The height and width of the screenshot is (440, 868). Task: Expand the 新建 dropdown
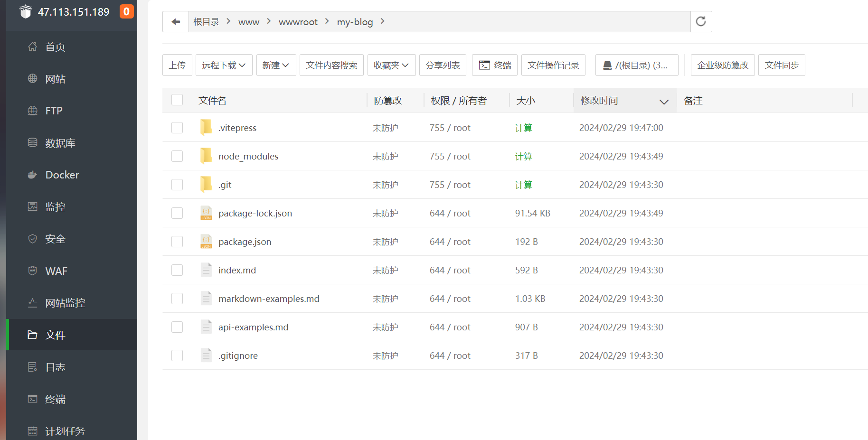(276, 65)
